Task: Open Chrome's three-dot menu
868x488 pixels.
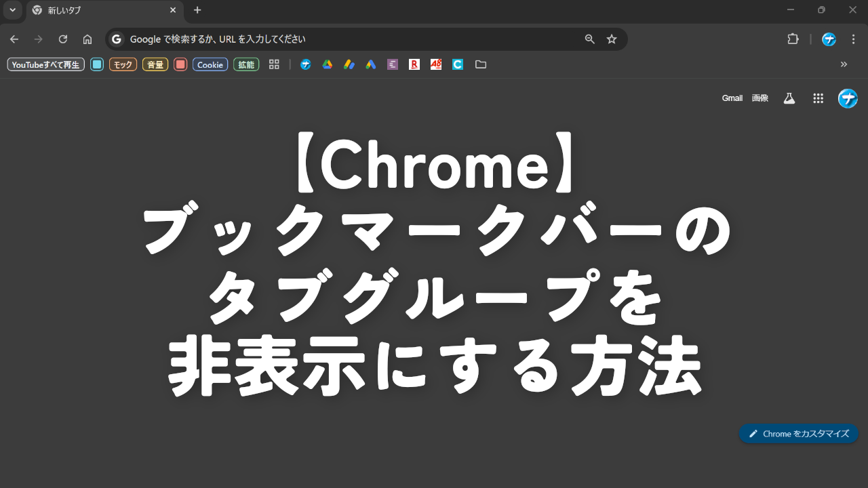Action: point(853,39)
